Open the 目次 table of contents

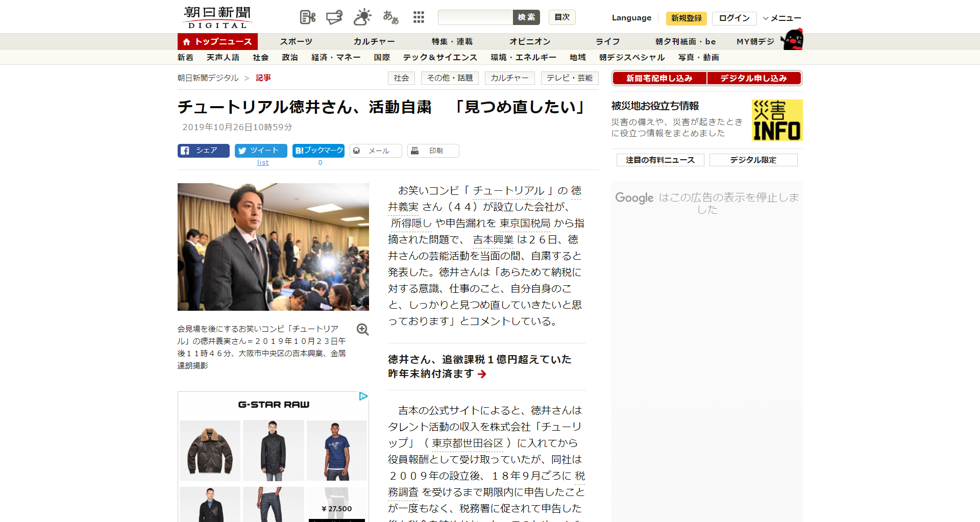coord(562,17)
